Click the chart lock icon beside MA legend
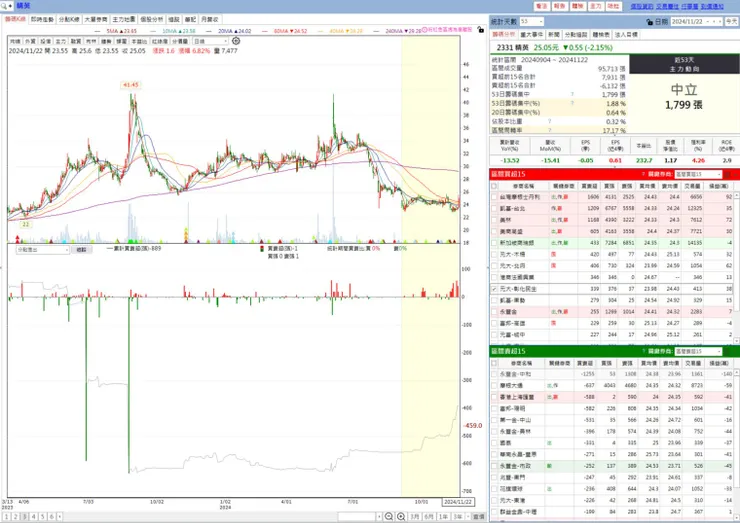The image size is (740, 523). point(480,30)
